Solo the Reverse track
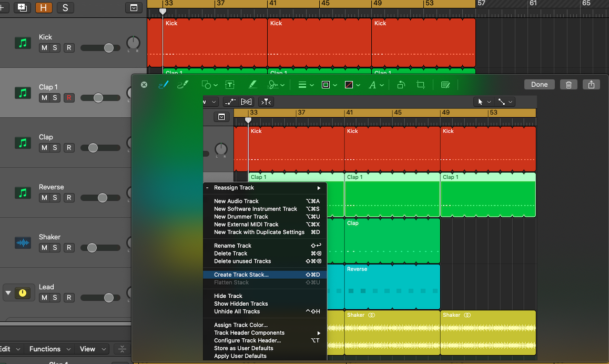The width and height of the screenshot is (609, 364). coord(55,198)
